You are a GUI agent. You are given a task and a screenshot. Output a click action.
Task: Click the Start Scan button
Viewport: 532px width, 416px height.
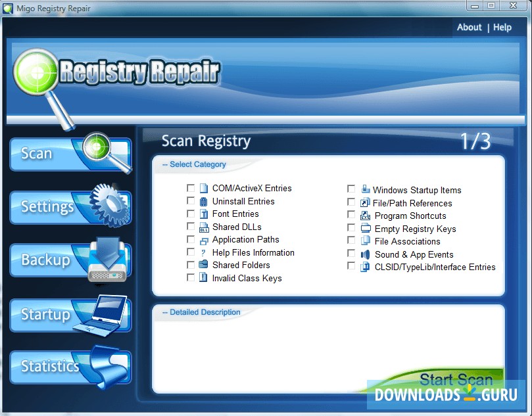point(456,379)
